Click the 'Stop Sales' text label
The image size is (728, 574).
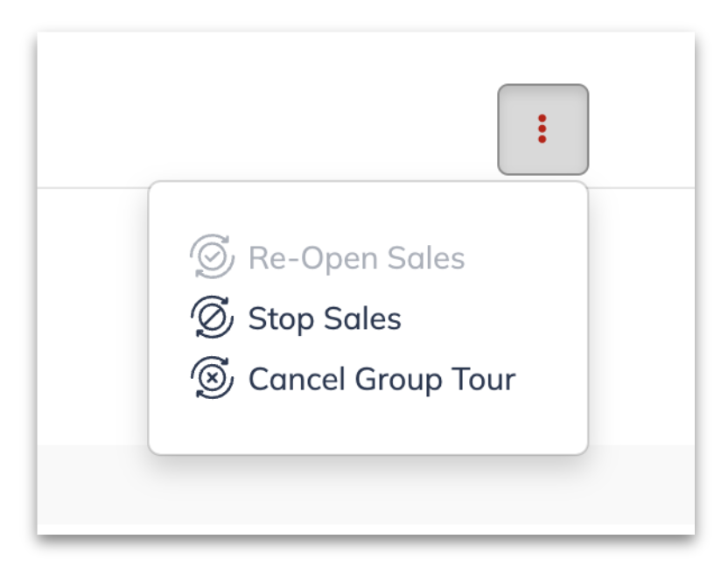pos(325,319)
